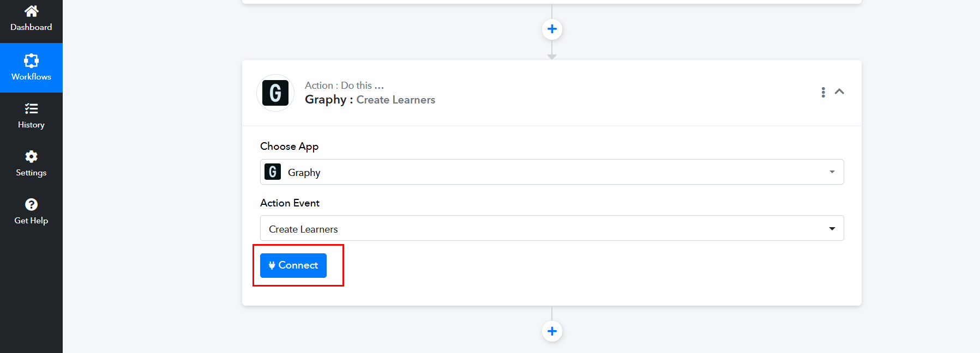Expand the Action Event dropdown arrow
This screenshot has width=980, height=353.
tap(832, 229)
